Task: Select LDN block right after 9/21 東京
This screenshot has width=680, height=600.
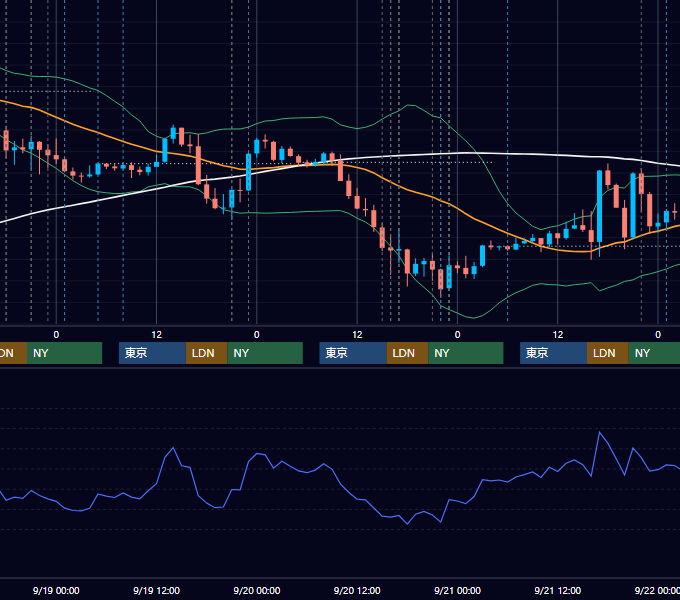Action: [x=608, y=353]
